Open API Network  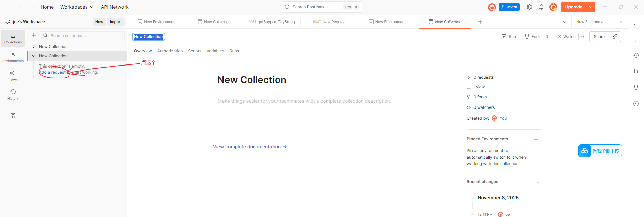[x=114, y=7]
